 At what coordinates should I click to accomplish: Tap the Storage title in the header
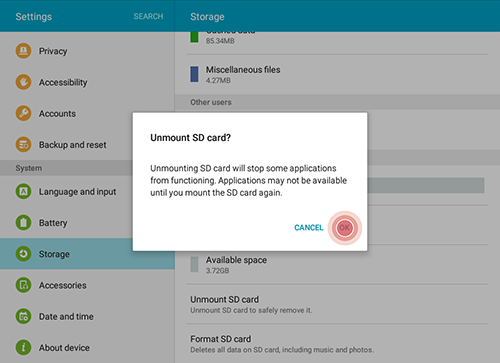tap(207, 17)
